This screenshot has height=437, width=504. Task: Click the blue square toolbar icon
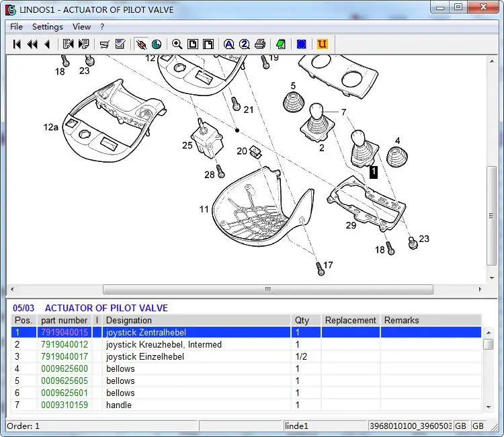tap(302, 44)
